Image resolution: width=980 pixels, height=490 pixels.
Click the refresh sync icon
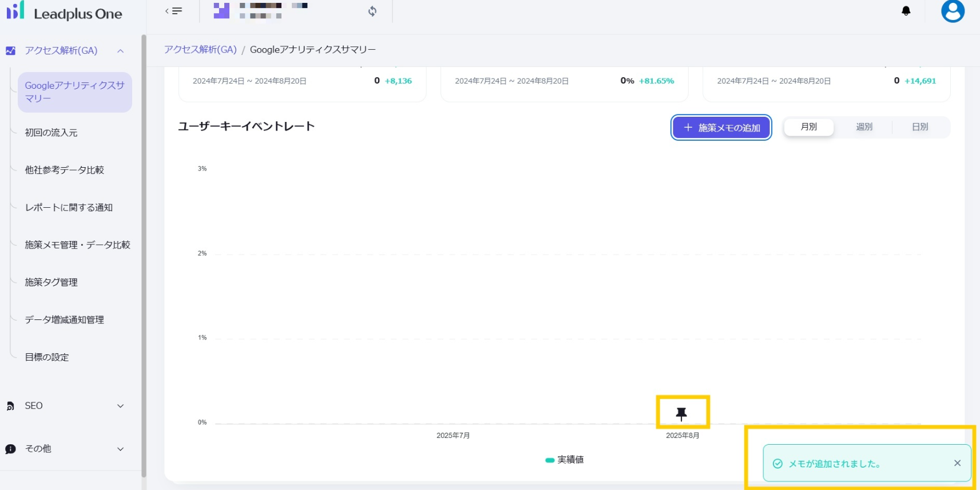pyautogui.click(x=372, y=11)
